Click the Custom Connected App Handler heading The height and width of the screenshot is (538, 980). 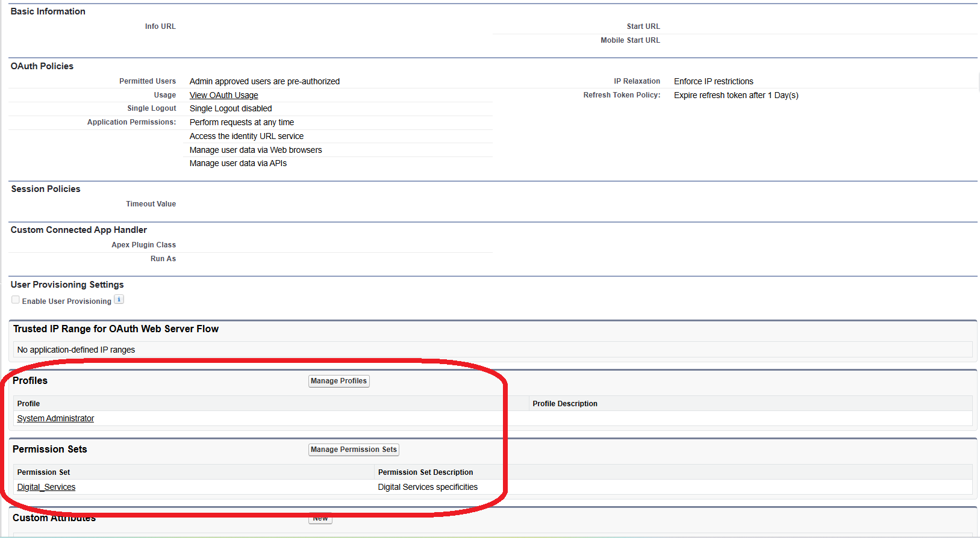pos(79,230)
